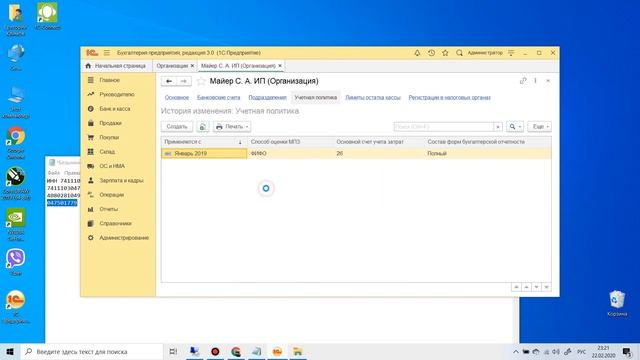Switch to the 1C app on the taskbar
The image size is (640, 360).
(x=277, y=351)
